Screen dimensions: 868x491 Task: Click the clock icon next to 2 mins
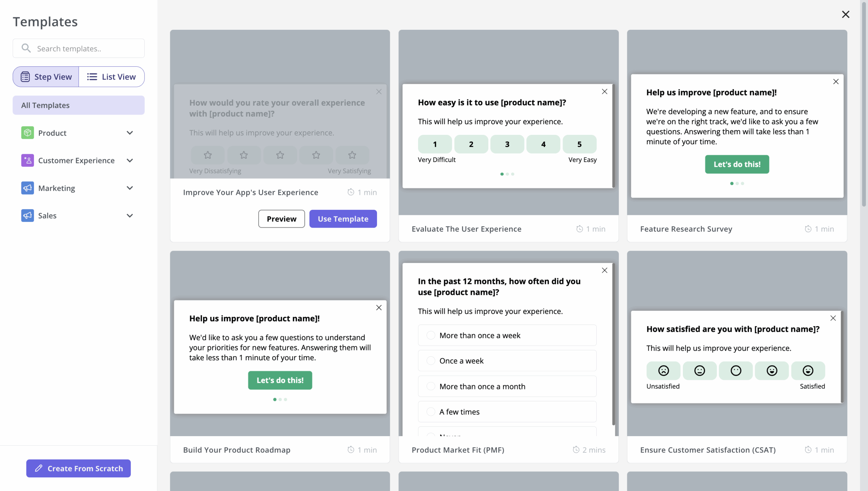575,450
